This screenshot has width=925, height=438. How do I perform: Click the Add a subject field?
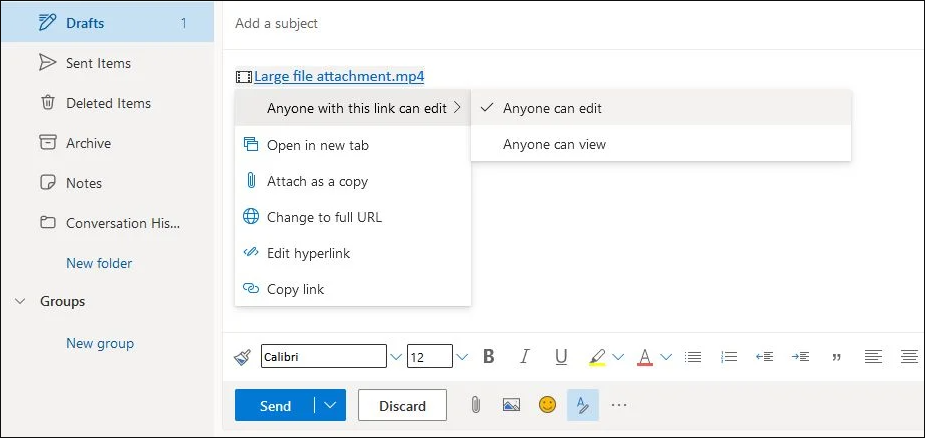[x=572, y=24]
